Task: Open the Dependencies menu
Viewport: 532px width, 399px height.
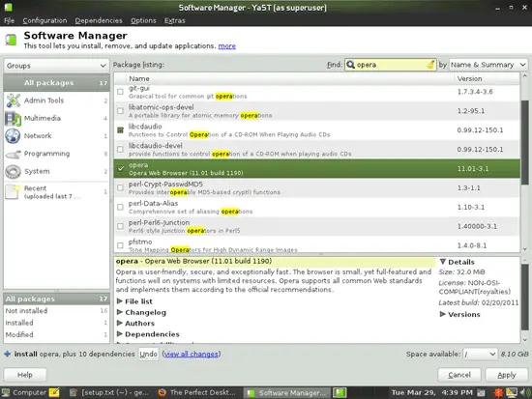Action: click(x=99, y=20)
